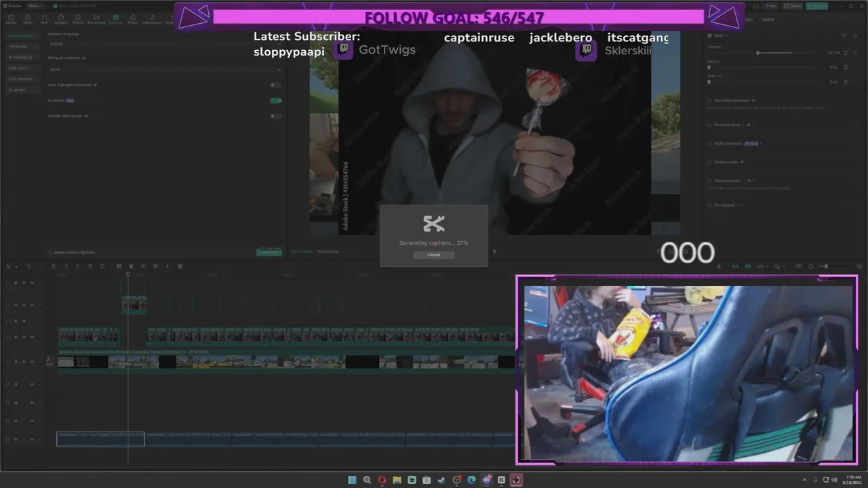868x488 pixels.
Task: Toggle Auto highlight keywords switch
Action: [x=275, y=85]
